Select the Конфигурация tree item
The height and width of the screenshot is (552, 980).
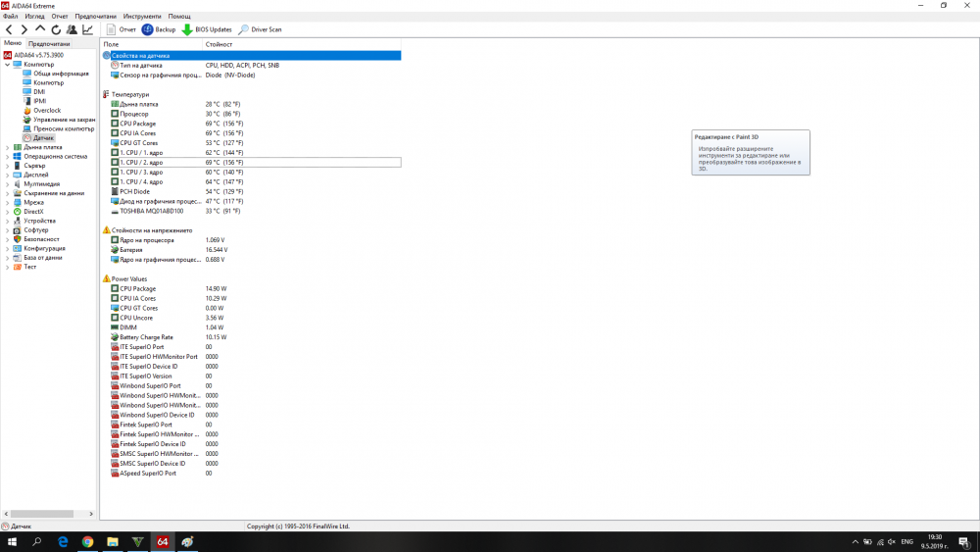click(39, 248)
